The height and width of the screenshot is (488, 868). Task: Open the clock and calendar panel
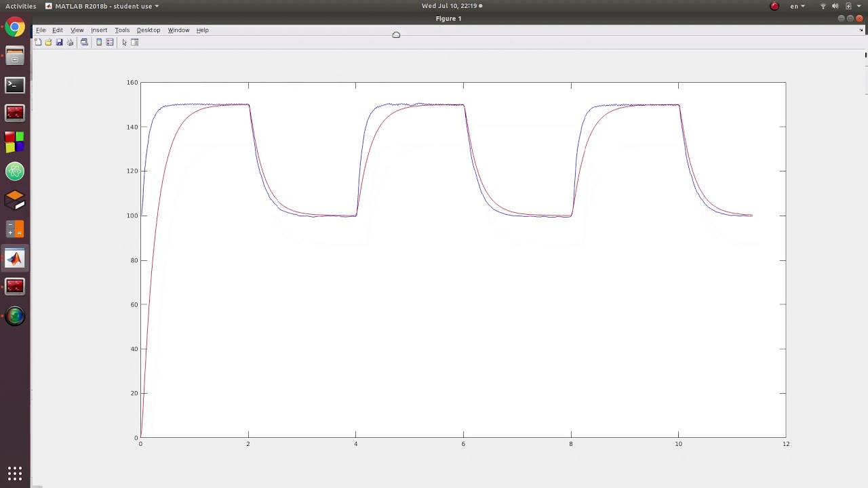(452, 6)
